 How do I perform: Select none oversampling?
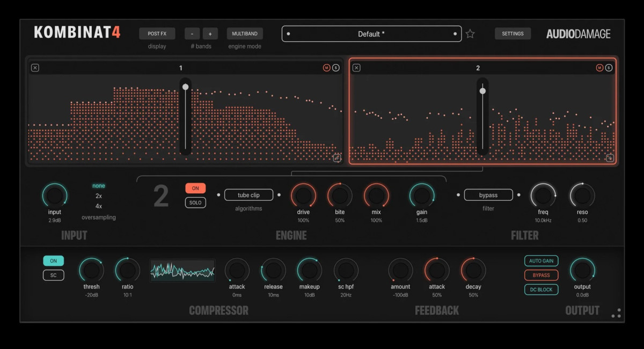point(99,186)
